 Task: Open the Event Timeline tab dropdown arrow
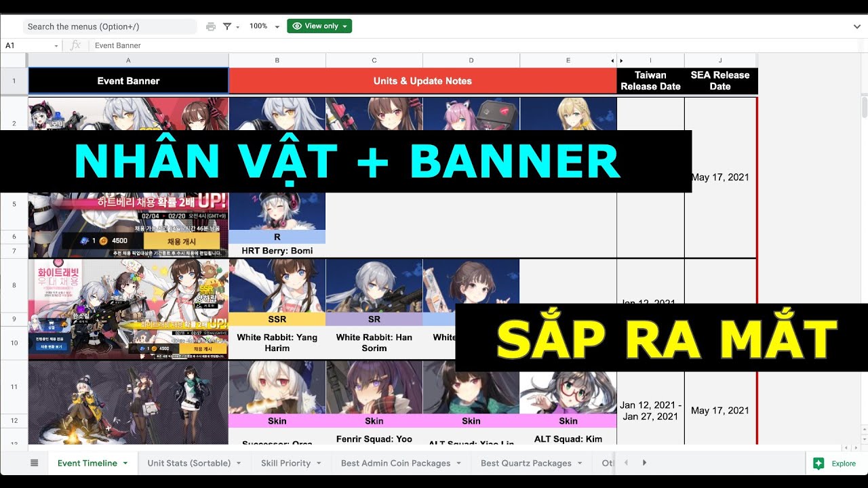125,464
